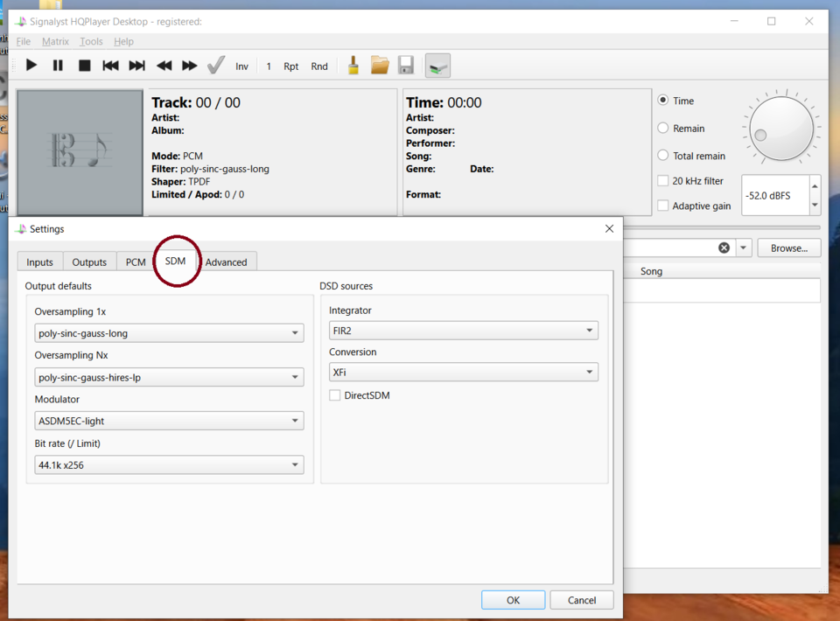Image resolution: width=840 pixels, height=621 pixels.
Task: Click the round volume knob
Action: [781, 129]
